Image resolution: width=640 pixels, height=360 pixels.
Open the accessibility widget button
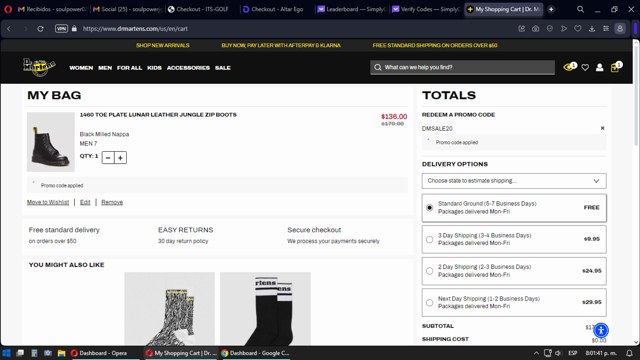pos(601,330)
